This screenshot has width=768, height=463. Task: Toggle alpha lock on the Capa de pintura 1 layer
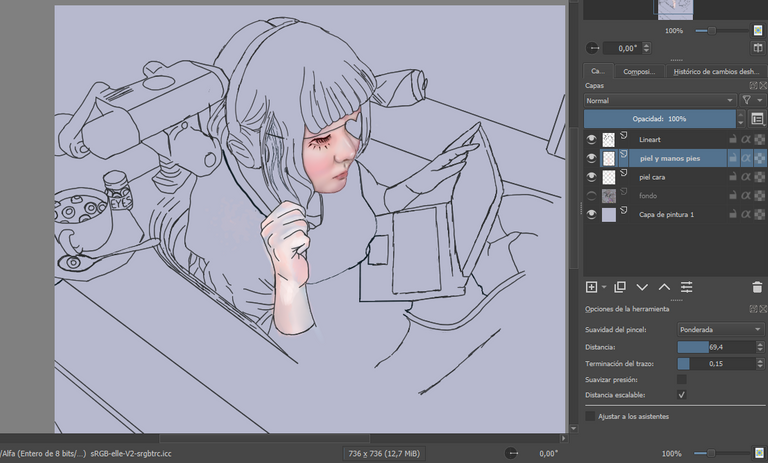[759, 214]
